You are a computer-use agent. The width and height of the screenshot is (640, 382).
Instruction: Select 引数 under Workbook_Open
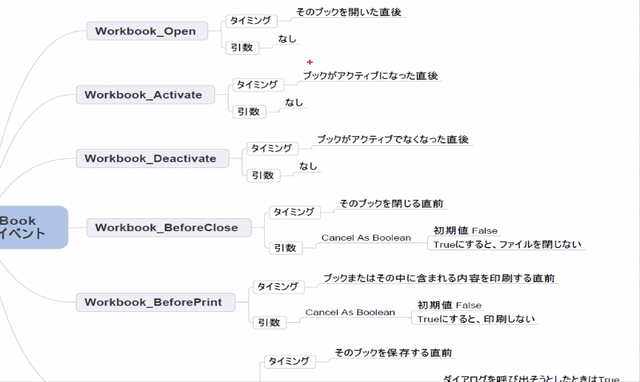pyautogui.click(x=242, y=48)
